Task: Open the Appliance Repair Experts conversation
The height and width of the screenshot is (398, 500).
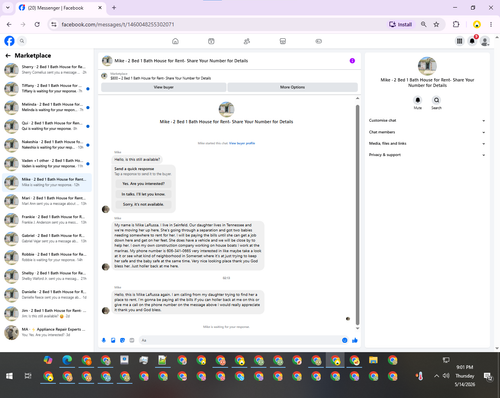Action: (x=47, y=332)
